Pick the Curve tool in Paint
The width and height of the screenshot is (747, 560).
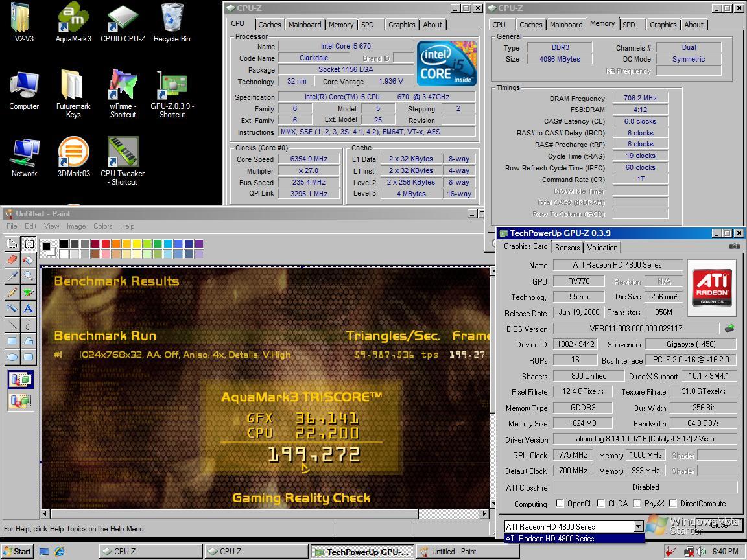click(x=29, y=324)
